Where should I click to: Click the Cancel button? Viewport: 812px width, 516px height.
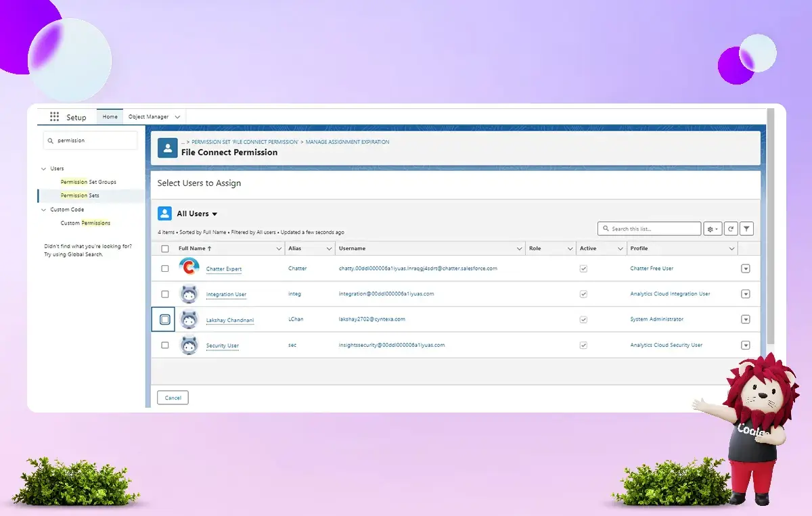point(173,398)
